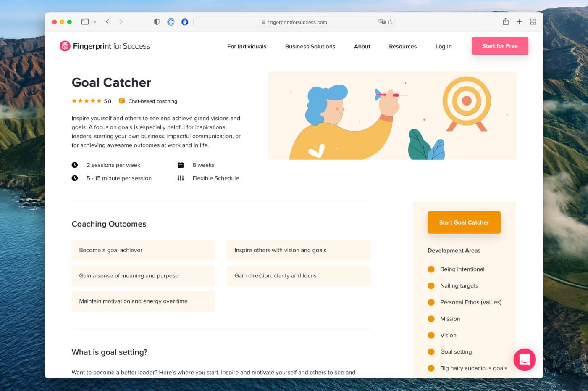588x391 pixels.
Task: Toggle the Safari sidebar button
Action: pos(85,22)
